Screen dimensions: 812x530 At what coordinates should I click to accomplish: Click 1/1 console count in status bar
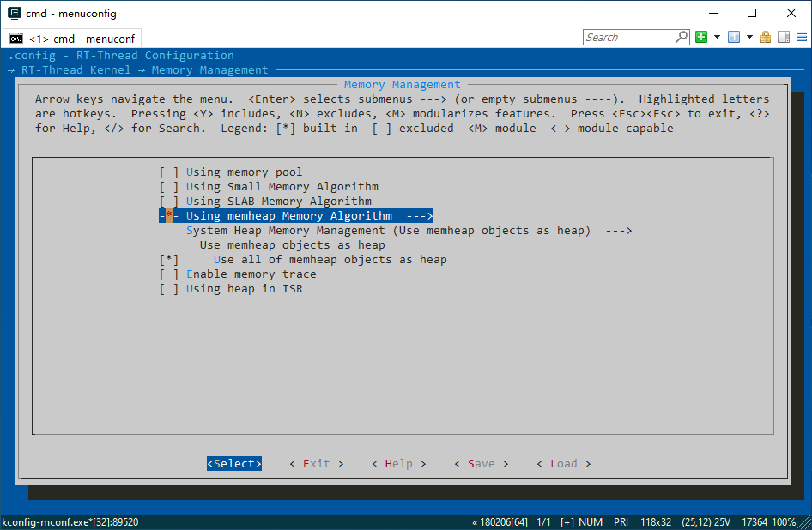(543, 522)
